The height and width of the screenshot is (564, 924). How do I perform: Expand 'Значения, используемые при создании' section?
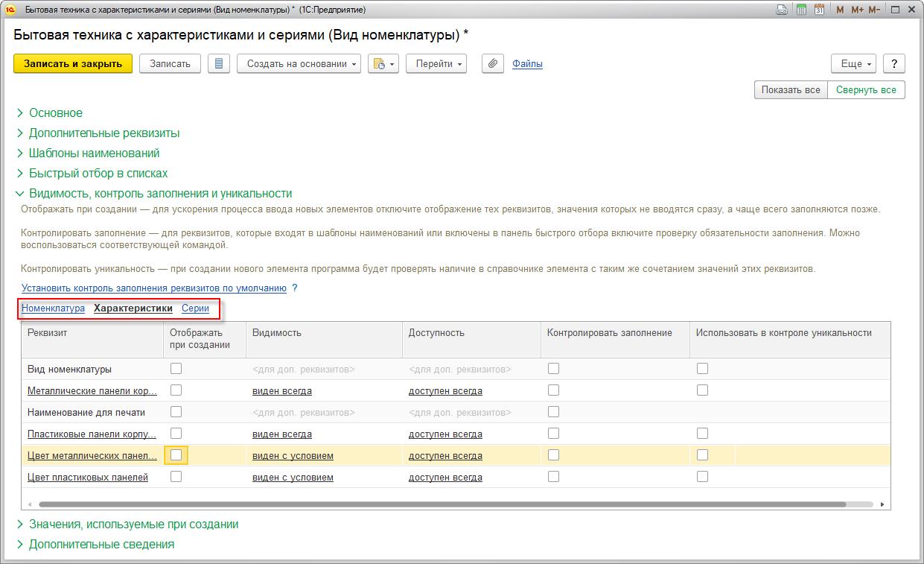tap(133, 525)
